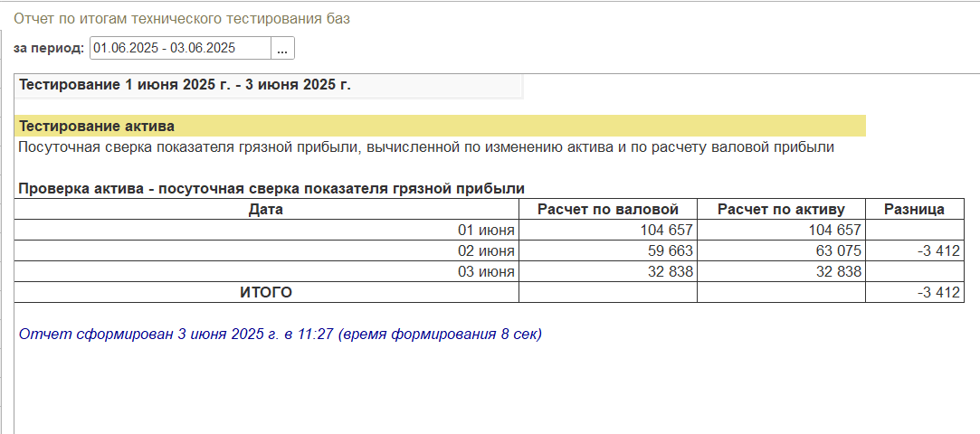Click 104 657 in Расчет по валовой column
This screenshot has height=434, width=980.
tap(607, 230)
